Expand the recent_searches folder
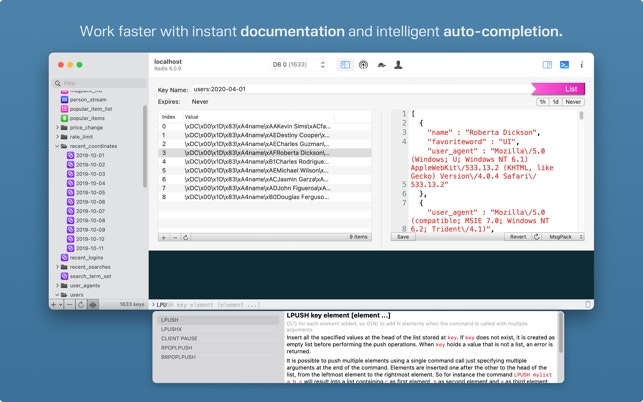The height and width of the screenshot is (402, 643). pos(57,267)
